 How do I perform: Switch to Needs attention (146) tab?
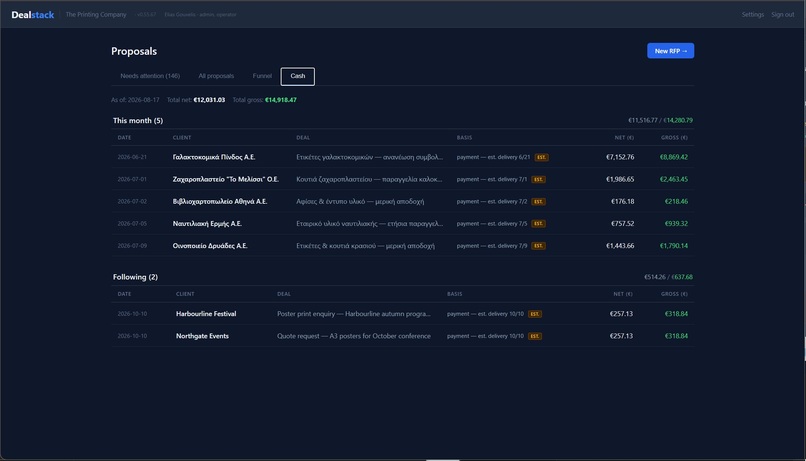150,76
